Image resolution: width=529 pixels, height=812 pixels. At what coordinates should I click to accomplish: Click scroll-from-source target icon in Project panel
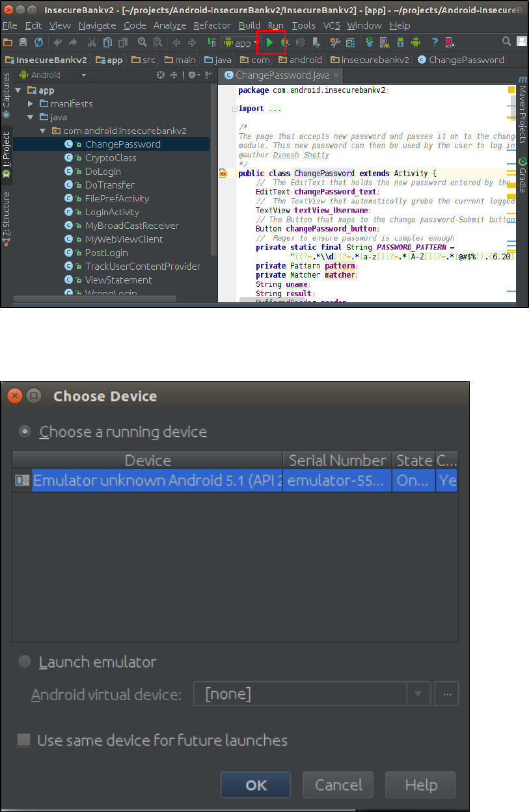pyautogui.click(x=161, y=75)
